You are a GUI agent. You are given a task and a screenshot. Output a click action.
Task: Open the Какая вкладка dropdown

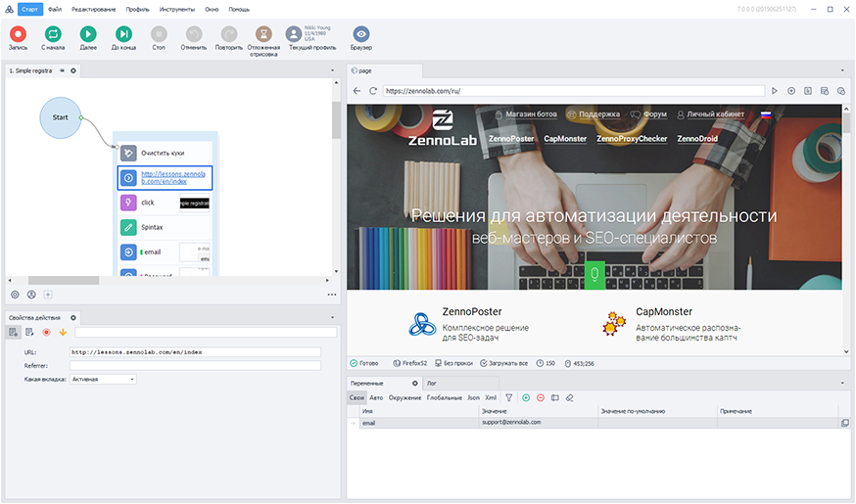pyautogui.click(x=103, y=379)
